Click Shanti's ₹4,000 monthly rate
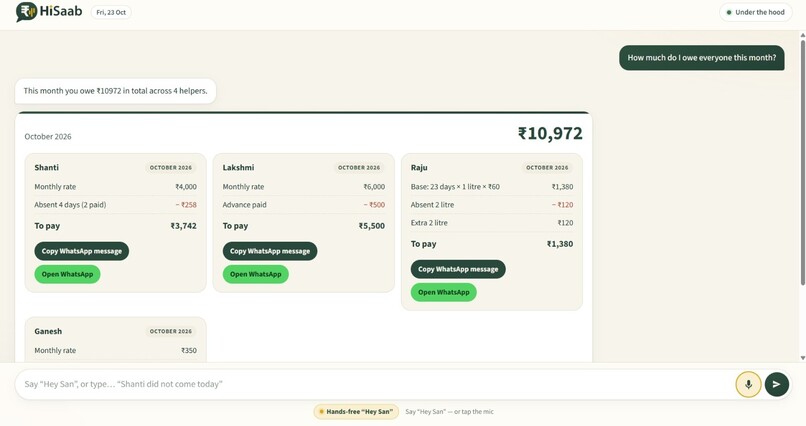The image size is (806, 426). pyautogui.click(x=186, y=187)
